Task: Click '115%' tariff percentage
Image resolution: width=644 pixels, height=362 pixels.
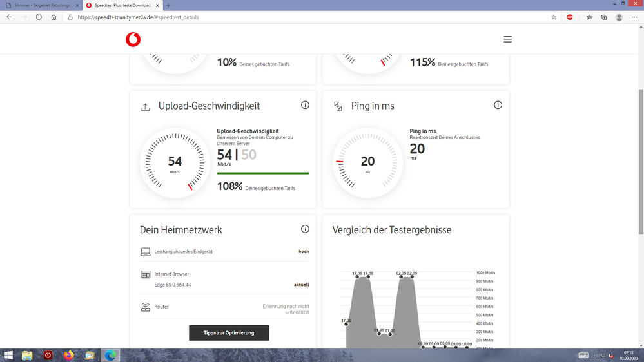Action: 423,62
